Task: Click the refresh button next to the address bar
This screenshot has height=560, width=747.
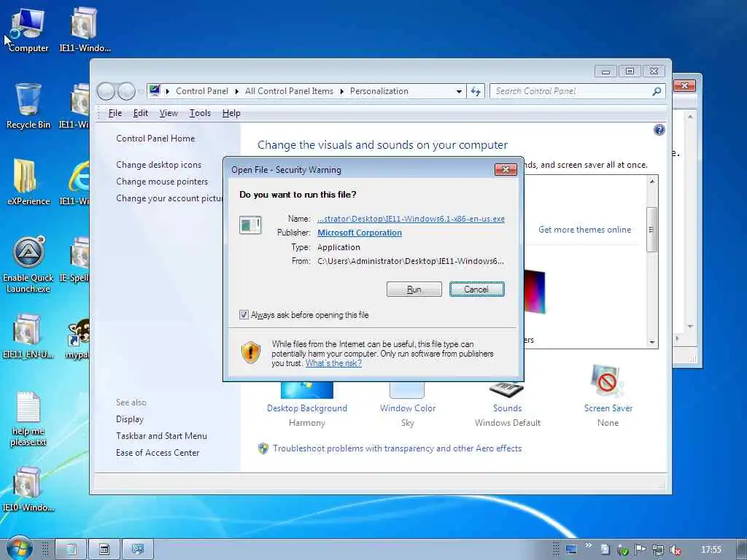Action: (x=476, y=91)
